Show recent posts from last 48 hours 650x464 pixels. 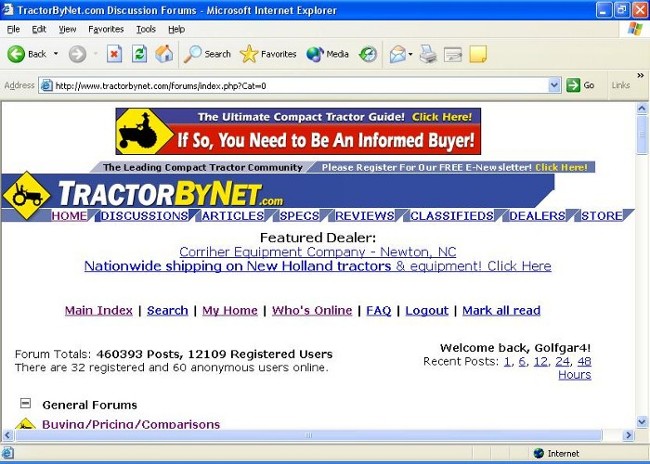[584, 362]
